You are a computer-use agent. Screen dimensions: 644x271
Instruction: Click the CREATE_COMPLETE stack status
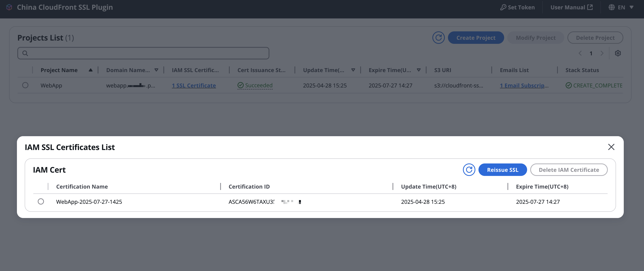[x=594, y=85]
